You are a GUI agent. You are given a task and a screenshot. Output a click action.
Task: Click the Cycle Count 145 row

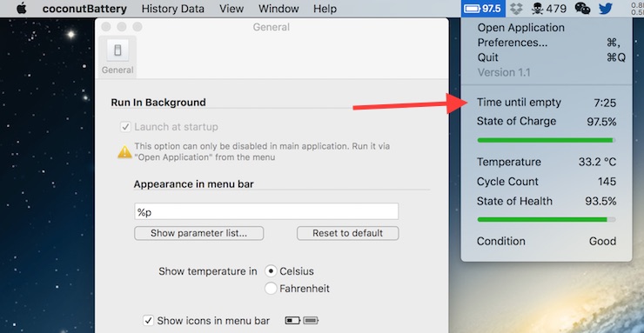point(547,182)
